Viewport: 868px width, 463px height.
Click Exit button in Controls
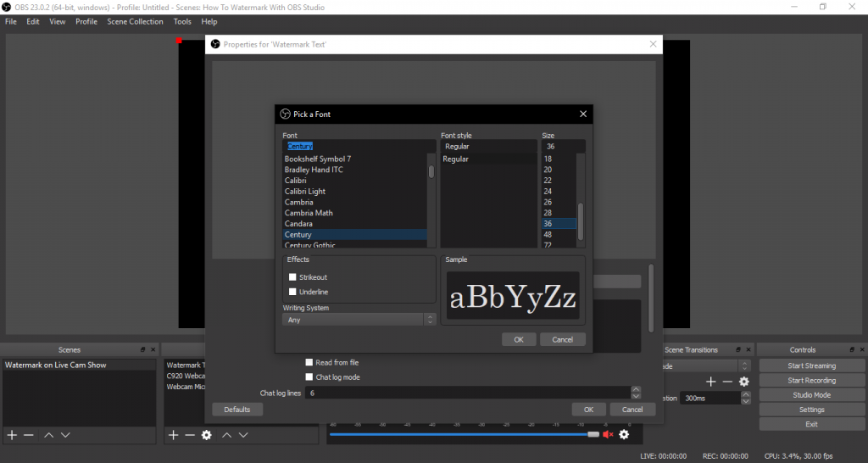811,424
